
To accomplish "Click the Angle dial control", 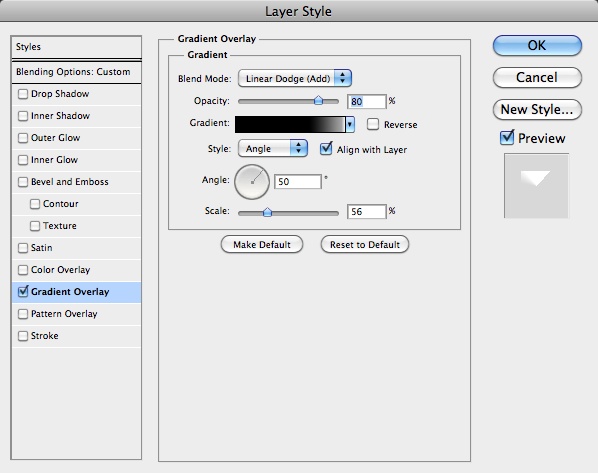I will (x=252, y=182).
